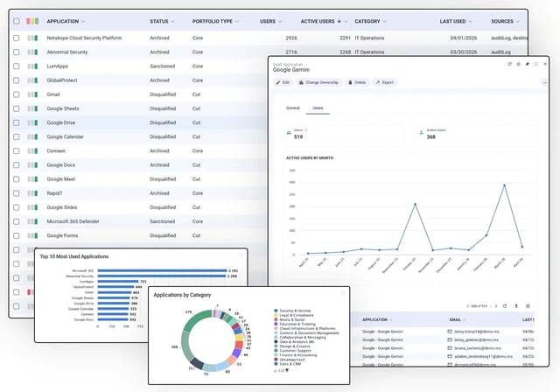The height and width of the screenshot is (392, 560).
Task: Show next legend page in category chart
Action: pos(287,371)
